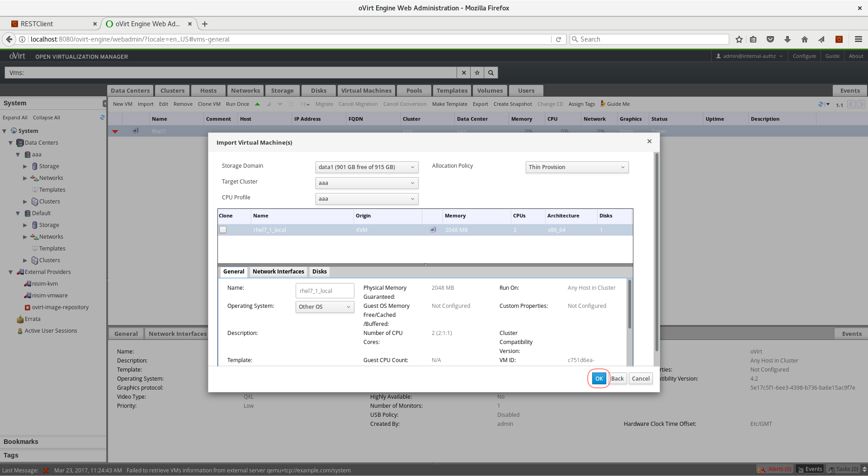
Task: Switch to Network Interfaces tab in dialog
Action: click(278, 272)
